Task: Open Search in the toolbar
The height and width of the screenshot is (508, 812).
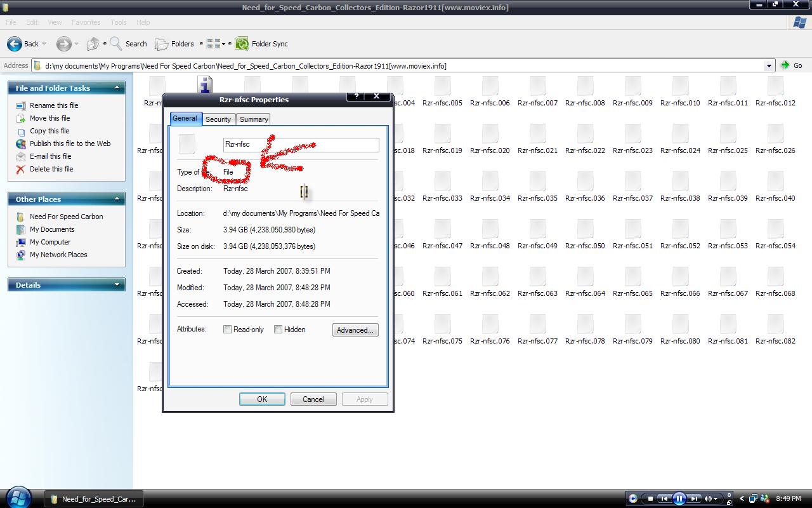Action: pyautogui.click(x=128, y=44)
